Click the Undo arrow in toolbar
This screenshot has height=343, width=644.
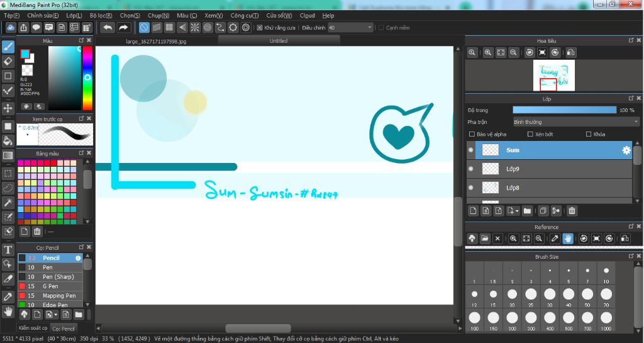click(108, 28)
